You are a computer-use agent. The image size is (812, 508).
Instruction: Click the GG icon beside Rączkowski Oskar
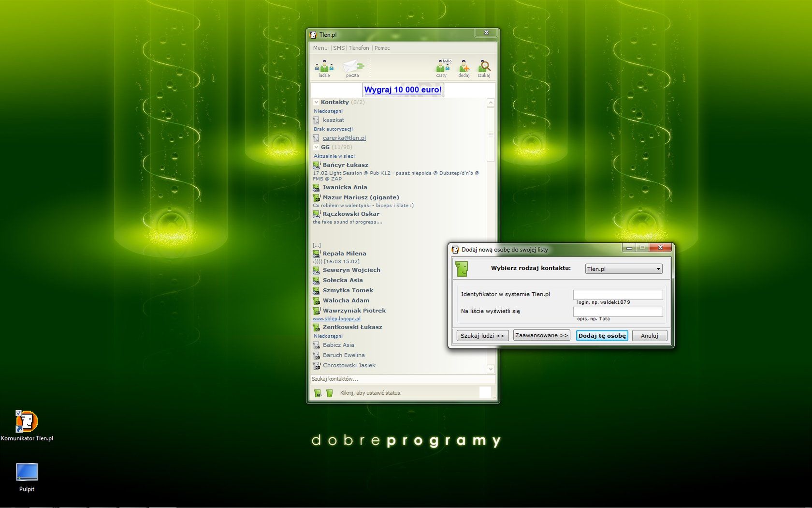point(317,214)
